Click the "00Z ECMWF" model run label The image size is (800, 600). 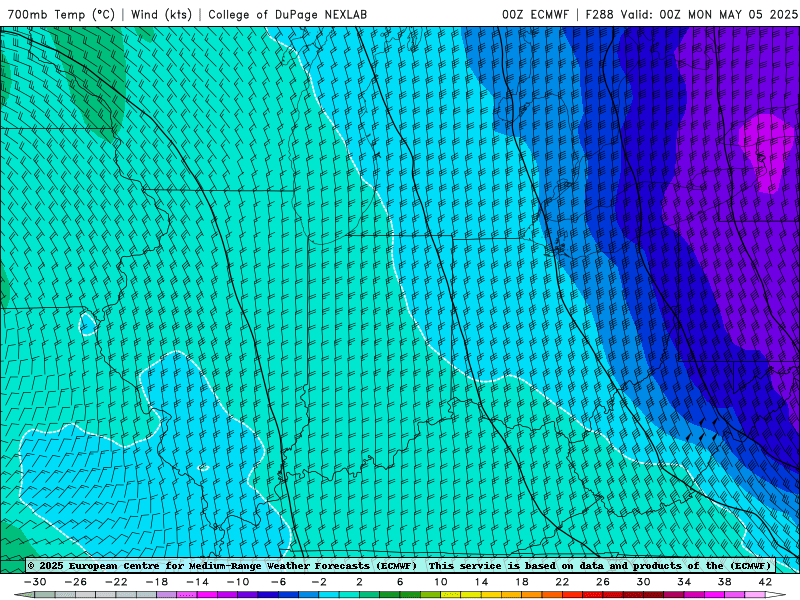click(535, 15)
